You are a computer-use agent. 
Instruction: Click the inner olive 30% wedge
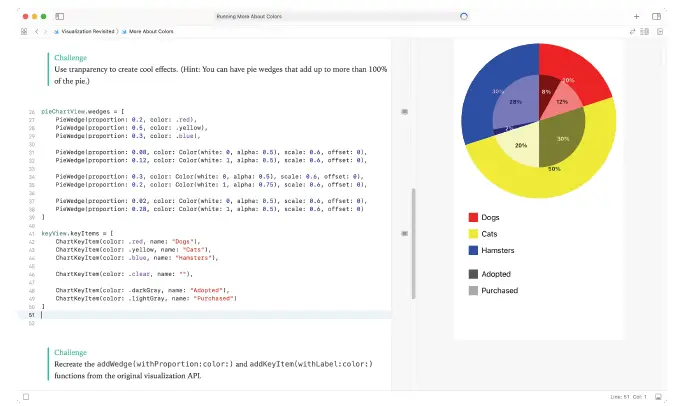[562, 138]
